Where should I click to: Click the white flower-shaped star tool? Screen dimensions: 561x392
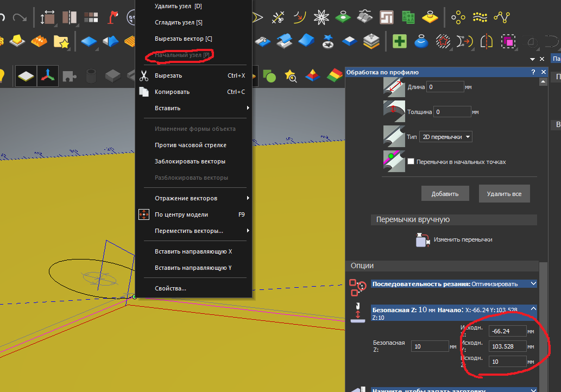coord(322,17)
